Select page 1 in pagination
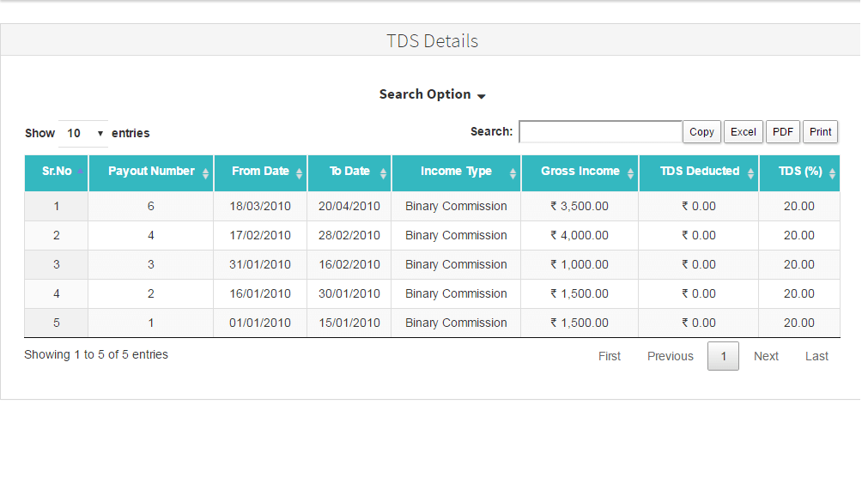The width and height of the screenshot is (868, 477). [723, 356]
